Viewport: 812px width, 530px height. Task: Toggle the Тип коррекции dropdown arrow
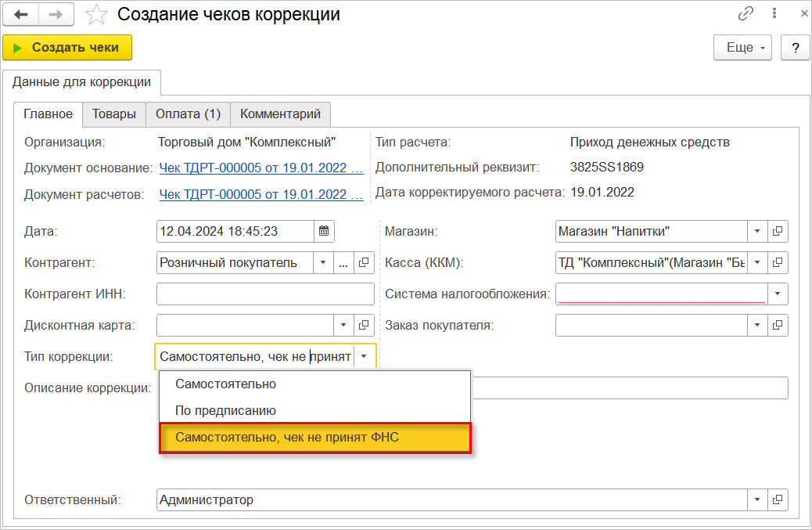pos(365,356)
